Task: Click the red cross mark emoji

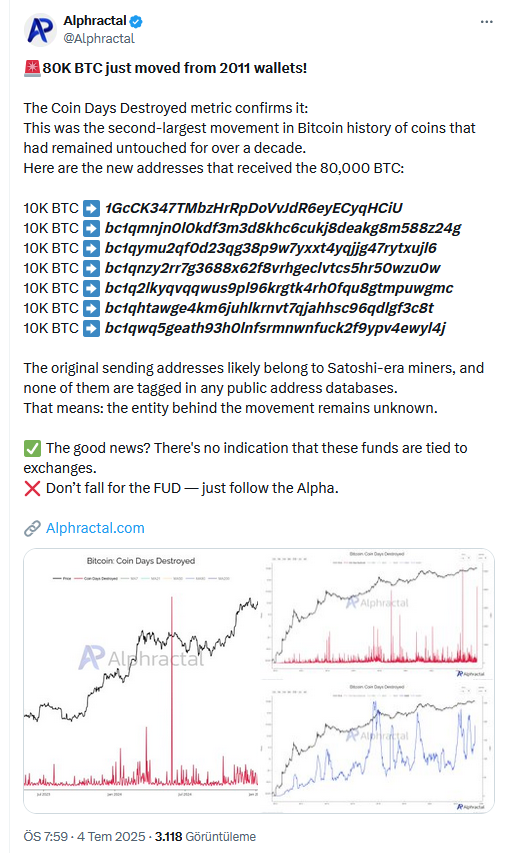Action: pos(32,489)
